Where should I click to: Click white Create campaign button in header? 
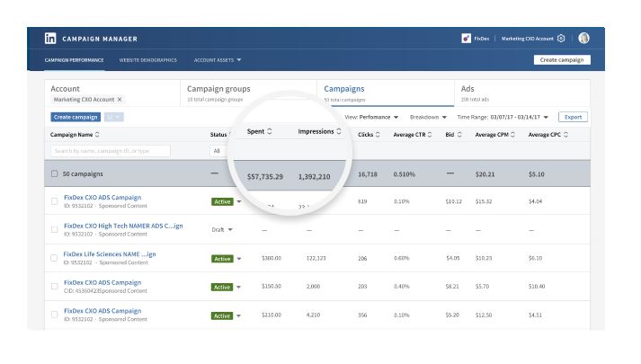point(562,59)
